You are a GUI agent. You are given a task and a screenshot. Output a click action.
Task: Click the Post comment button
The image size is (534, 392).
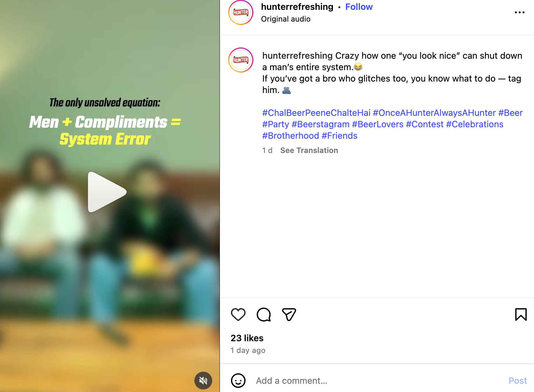[517, 381]
